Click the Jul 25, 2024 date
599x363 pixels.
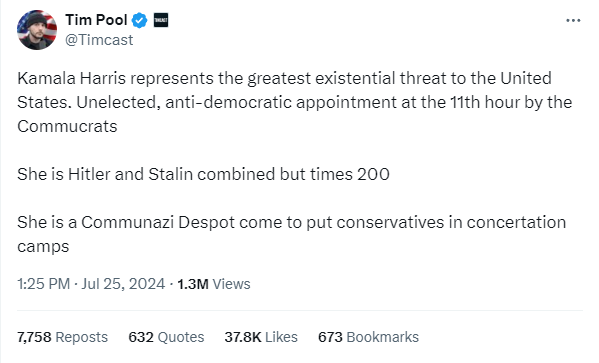coord(123,284)
